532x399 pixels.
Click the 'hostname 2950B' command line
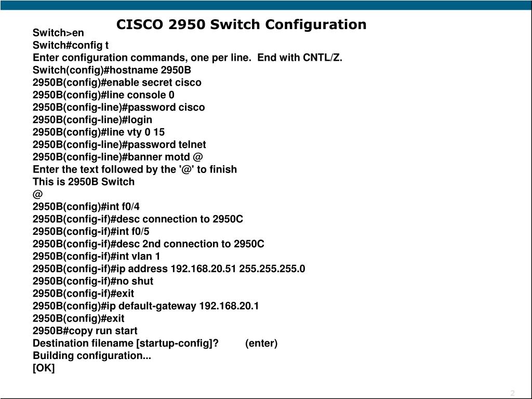click(112, 70)
